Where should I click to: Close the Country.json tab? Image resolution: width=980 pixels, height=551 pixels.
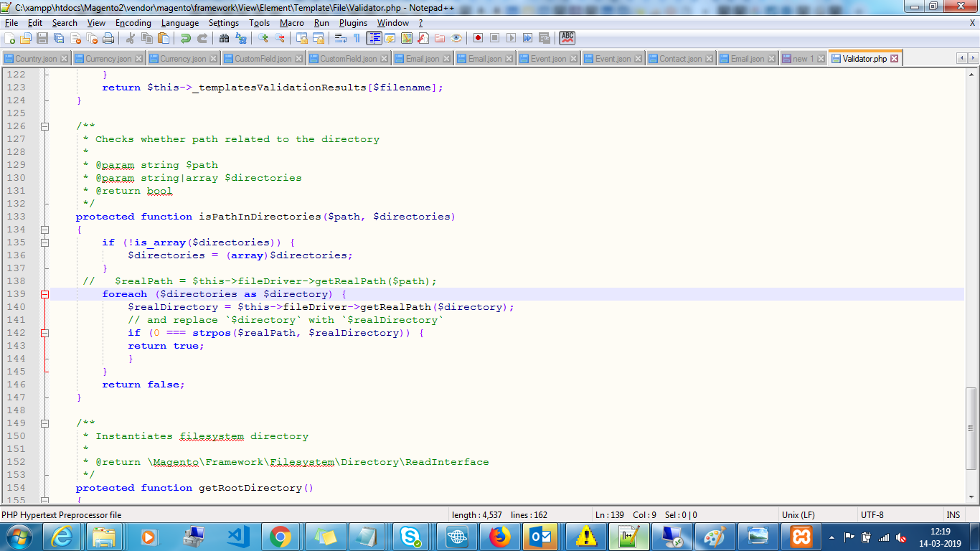pos(64,59)
